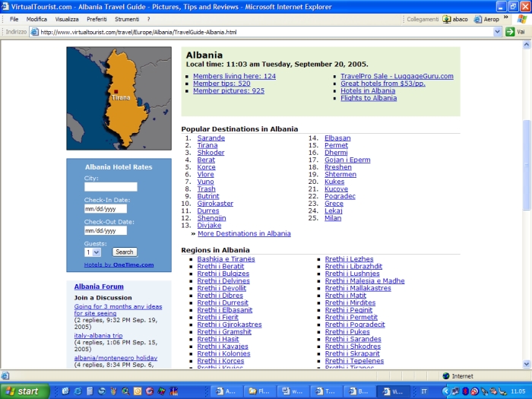Click the magnifier quick launch icon
Image resolution: width=532 pixels, height=399 pixels.
coord(125,391)
